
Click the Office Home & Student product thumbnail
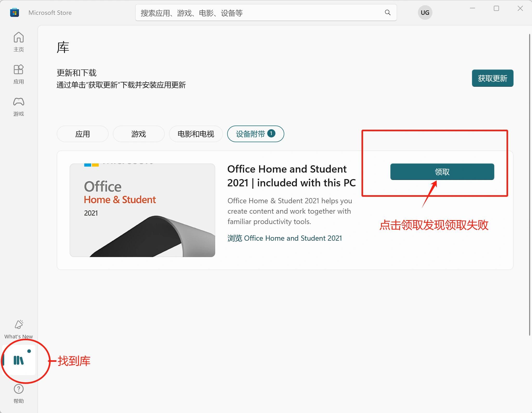[142, 210]
